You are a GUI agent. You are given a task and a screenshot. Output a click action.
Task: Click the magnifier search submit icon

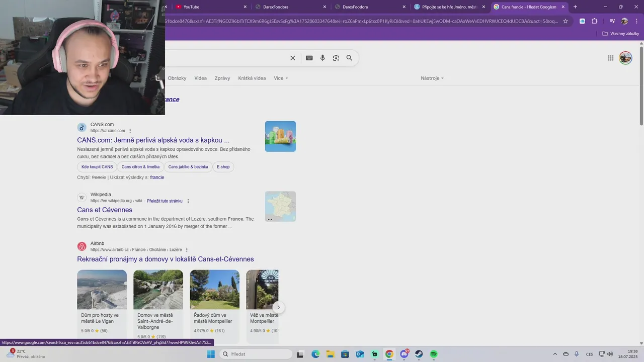click(349, 58)
